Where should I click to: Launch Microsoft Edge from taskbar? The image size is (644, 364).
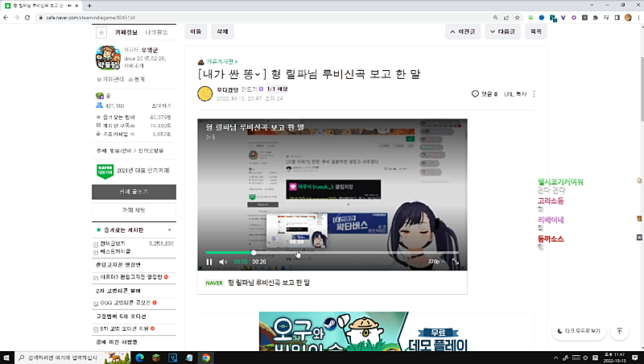139,358
